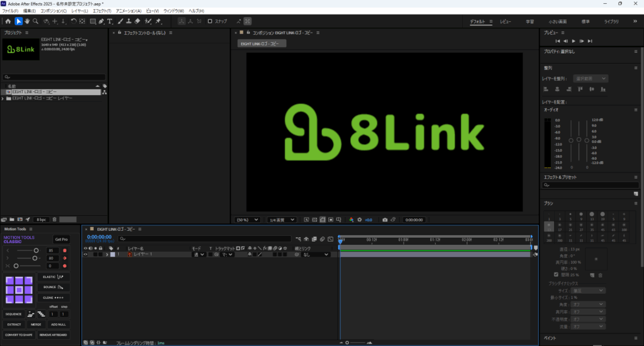
Task: Switch to the レビュー workspace tab
Action: click(506, 21)
